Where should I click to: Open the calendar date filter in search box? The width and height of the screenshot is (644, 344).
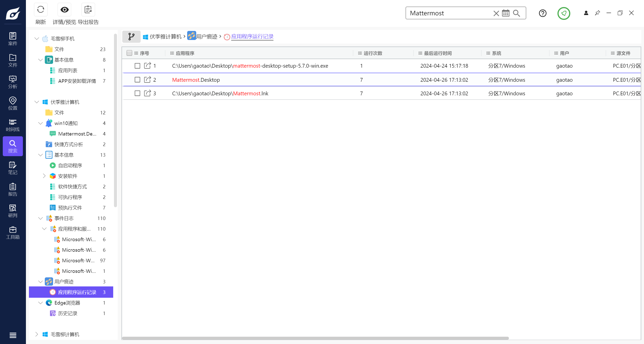point(506,13)
